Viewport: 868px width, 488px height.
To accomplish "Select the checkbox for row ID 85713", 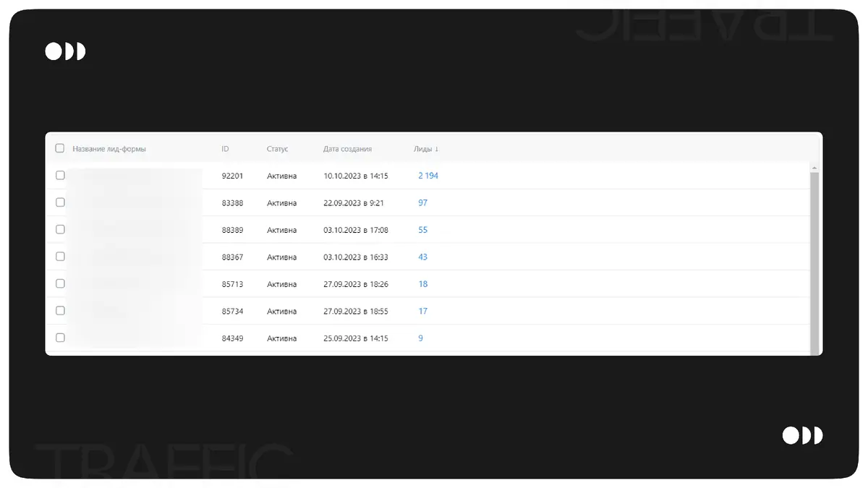I will (x=60, y=283).
